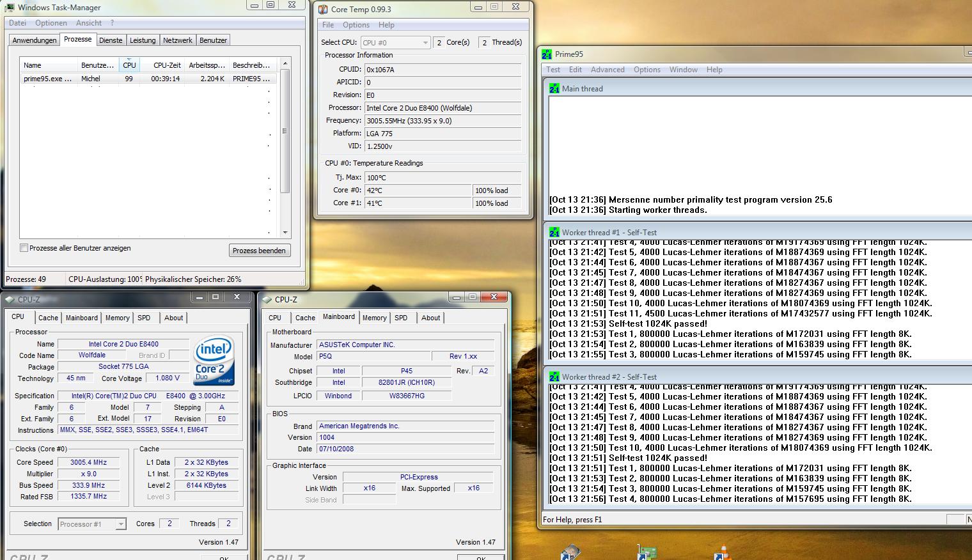The image size is (972, 560).
Task: Open the About tab in left CPU-Z
Action: pos(174,318)
